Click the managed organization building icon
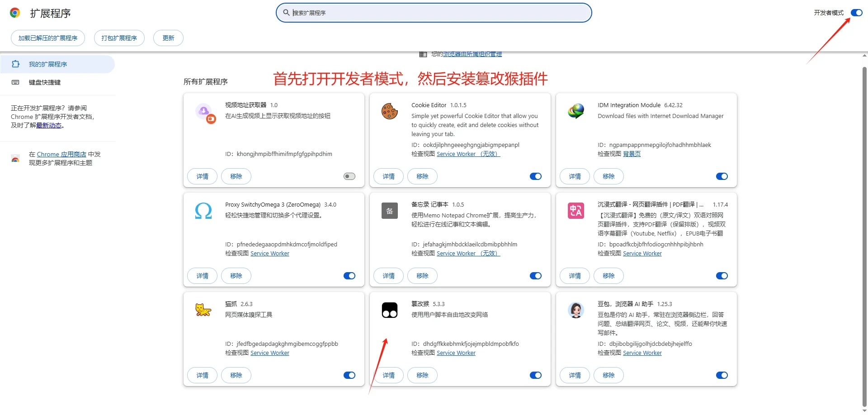This screenshot has width=868, height=415. coord(423,54)
